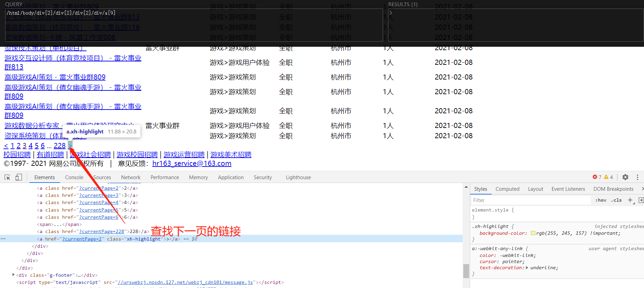
Task: Click the cursor: pointer style declaration
Action: [502, 262]
